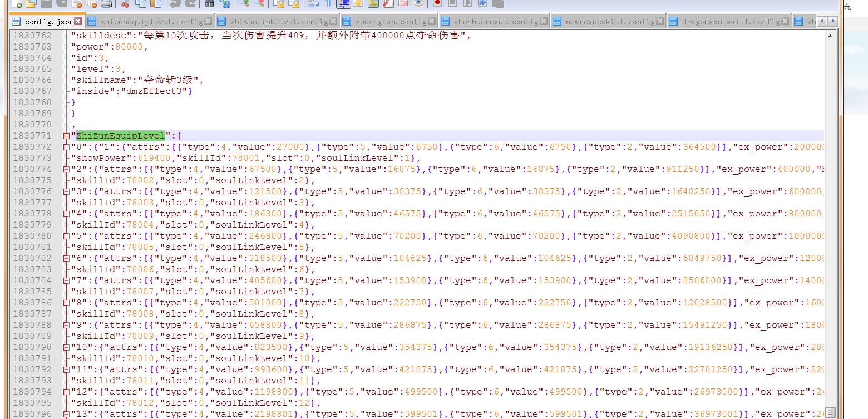Run macro multiple times icon
Screen dimensions: 868x419
point(482,3)
